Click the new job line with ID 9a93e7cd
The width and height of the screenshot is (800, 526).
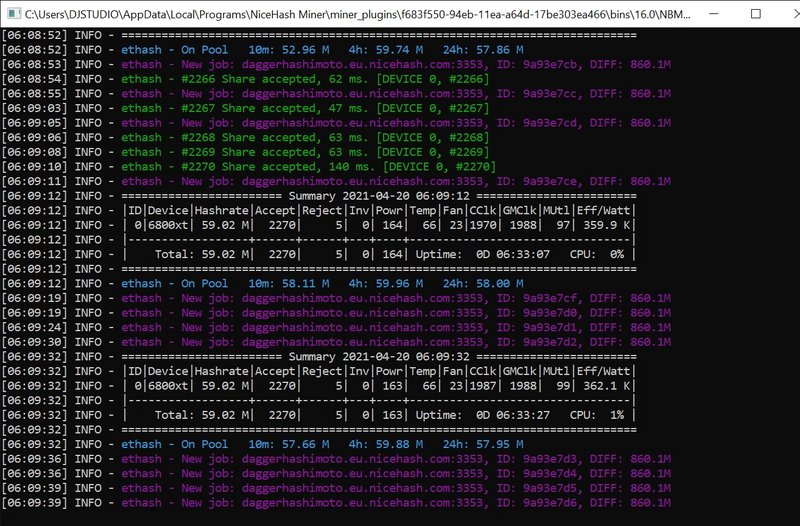(x=396, y=123)
